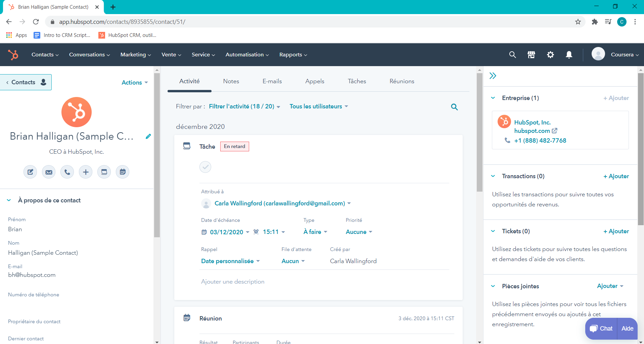The image size is (644, 344).
Task: Click the phone call icon under contact name
Action: (x=67, y=172)
